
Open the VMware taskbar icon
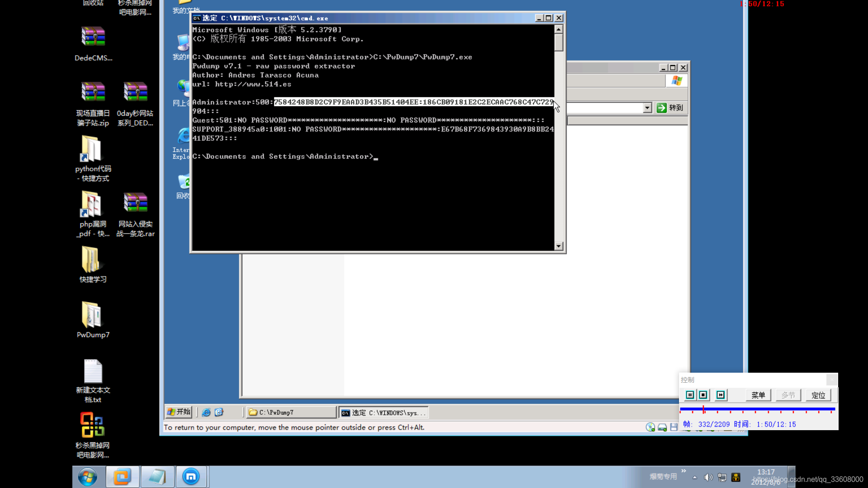pos(122,477)
